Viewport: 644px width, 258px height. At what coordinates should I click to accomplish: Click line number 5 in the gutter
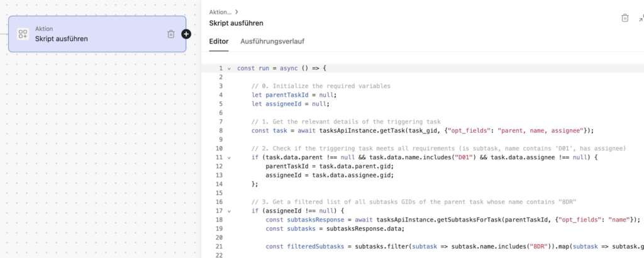[x=221, y=104]
